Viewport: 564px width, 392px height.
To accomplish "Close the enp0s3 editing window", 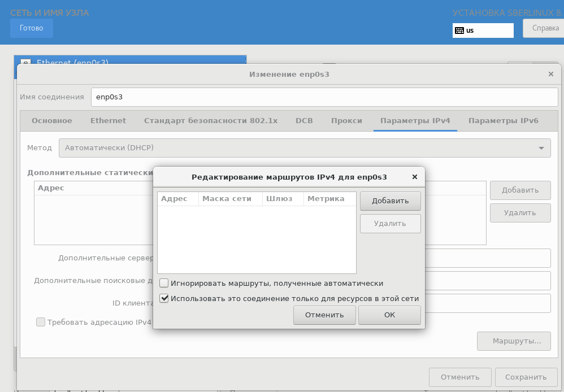I will pyautogui.click(x=551, y=74).
